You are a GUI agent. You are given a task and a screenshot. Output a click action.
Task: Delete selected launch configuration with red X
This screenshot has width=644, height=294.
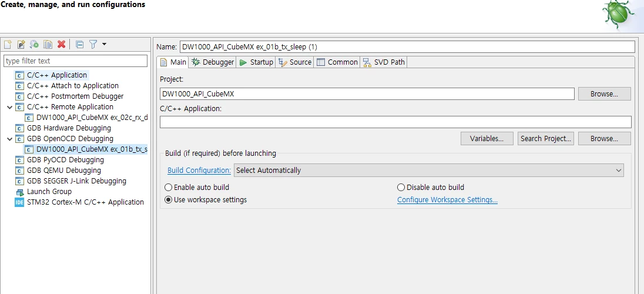(62, 44)
